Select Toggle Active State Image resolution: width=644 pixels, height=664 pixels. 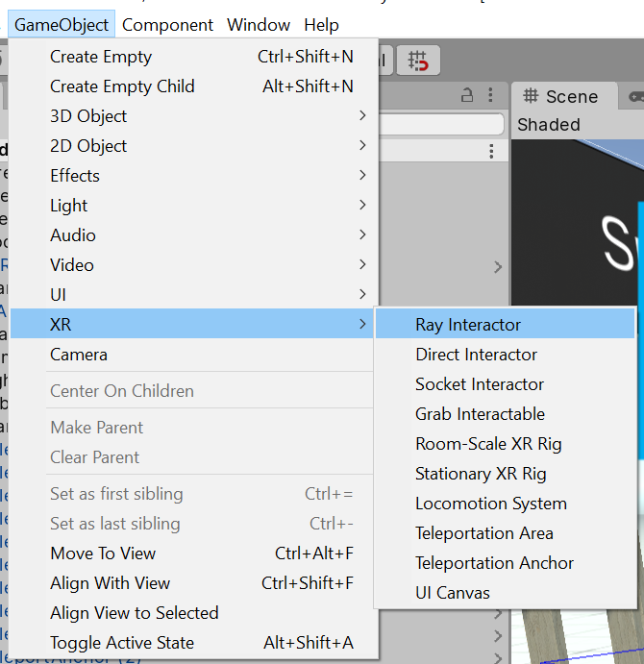click(193, 643)
